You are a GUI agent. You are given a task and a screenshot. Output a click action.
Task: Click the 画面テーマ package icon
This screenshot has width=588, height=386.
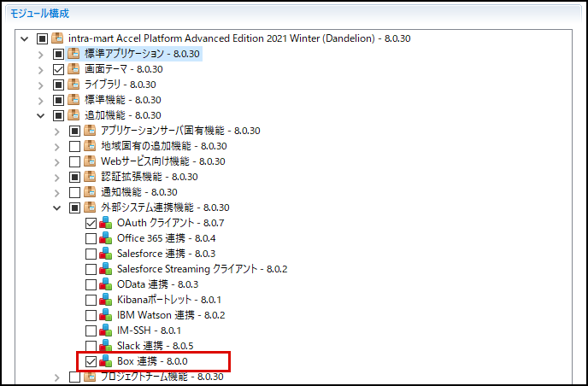click(x=73, y=69)
